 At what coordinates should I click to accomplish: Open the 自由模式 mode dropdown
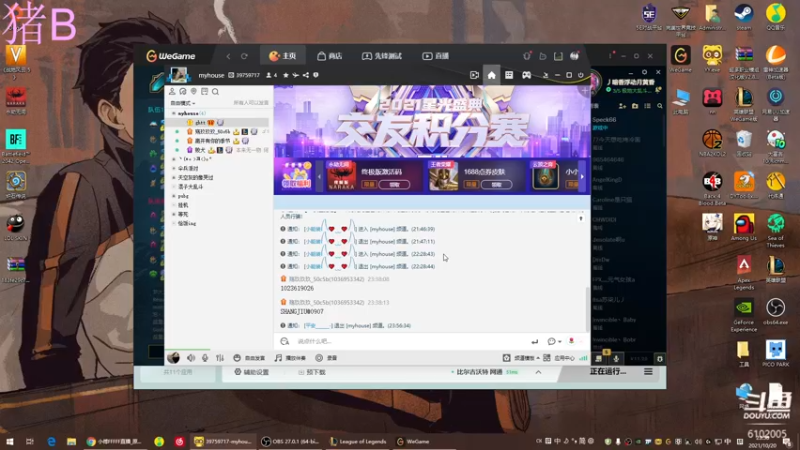183,103
